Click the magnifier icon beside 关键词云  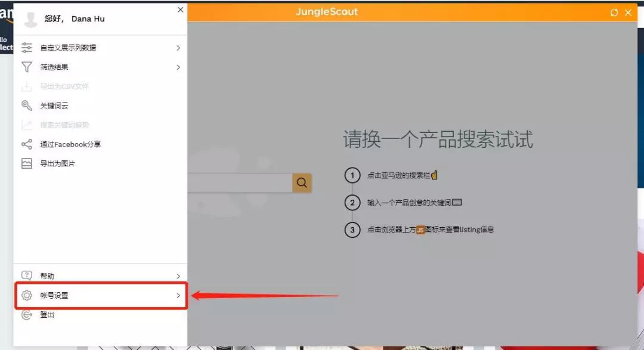coord(27,106)
